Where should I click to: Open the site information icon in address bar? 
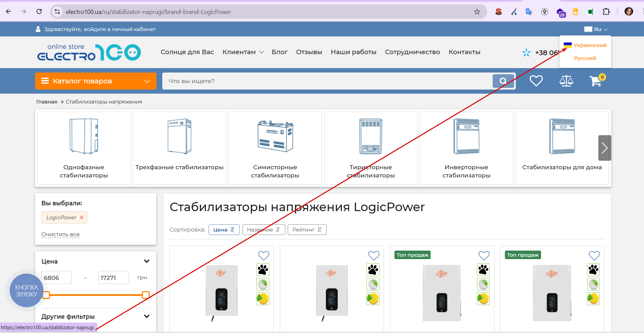(57, 12)
